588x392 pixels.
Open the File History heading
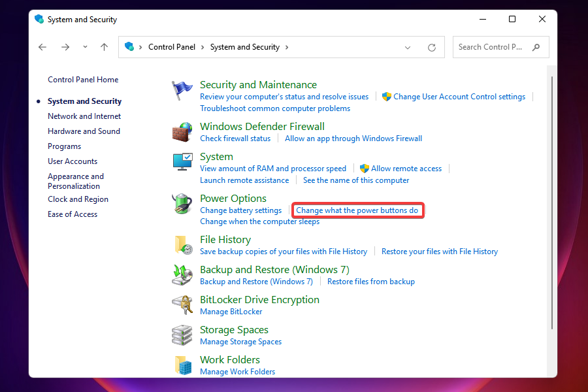(225, 240)
